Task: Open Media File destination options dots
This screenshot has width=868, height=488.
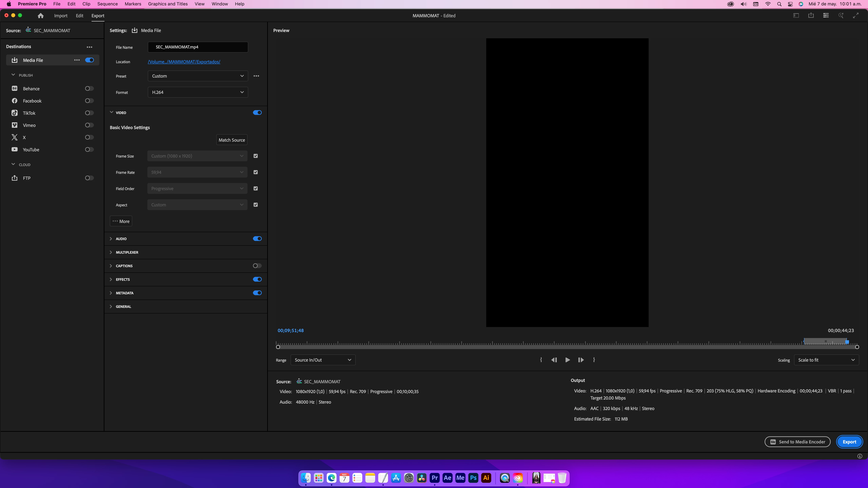Action: pos(77,60)
